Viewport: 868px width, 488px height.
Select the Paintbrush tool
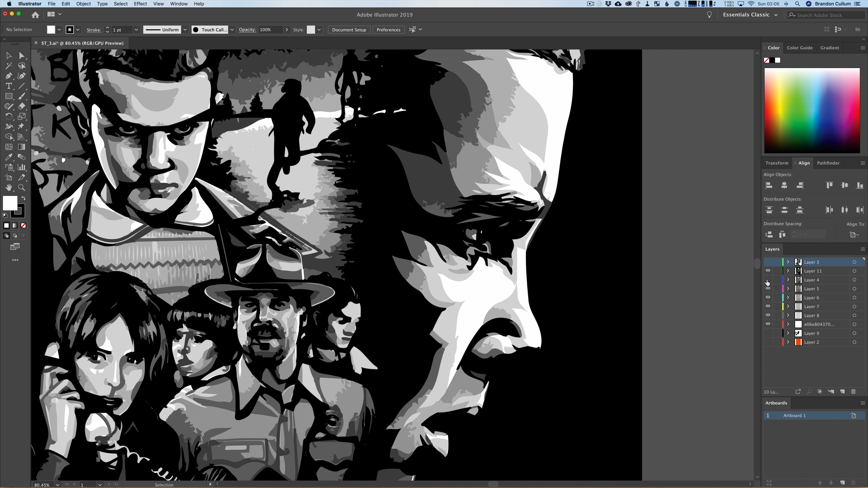pyautogui.click(x=21, y=96)
